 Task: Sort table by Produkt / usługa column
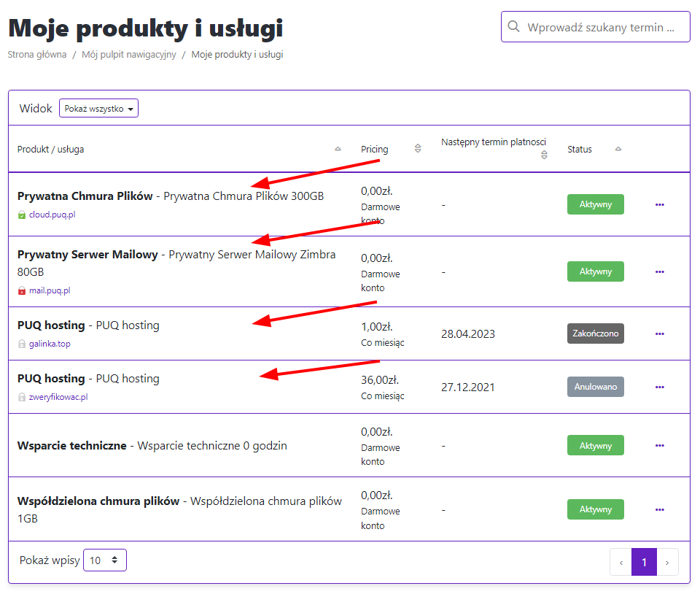point(50,150)
